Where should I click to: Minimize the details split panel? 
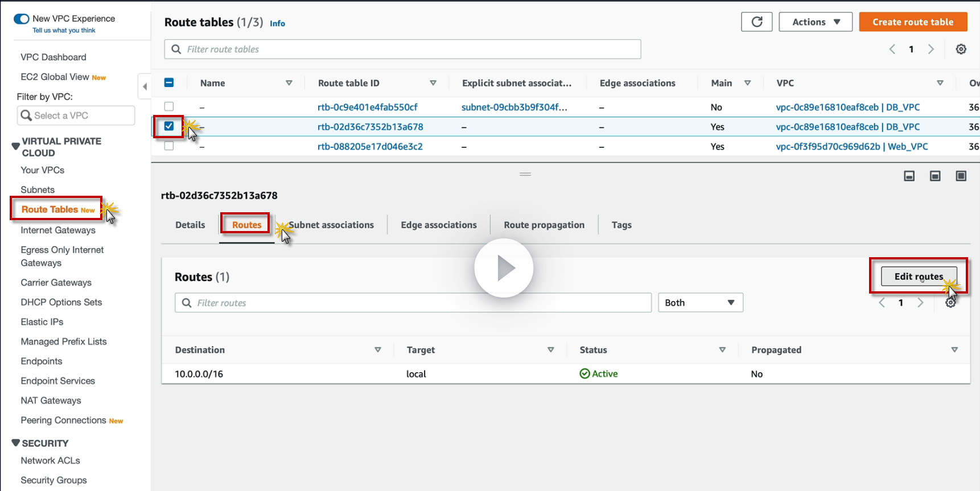pos(909,176)
